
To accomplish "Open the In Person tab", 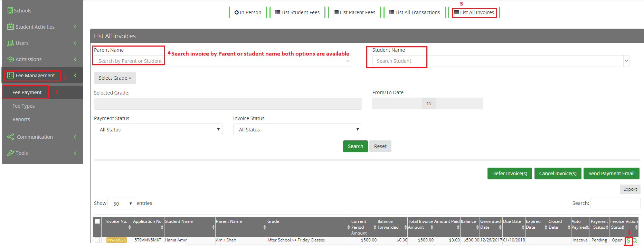I will click(x=248, y=12).
